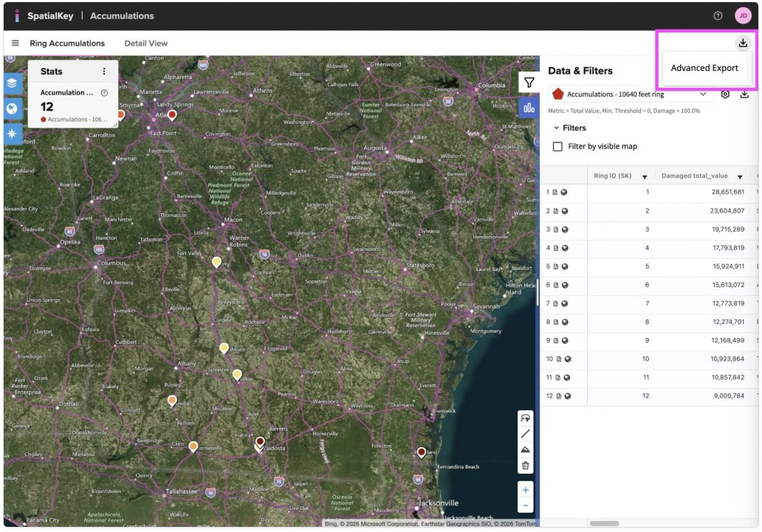The width and height of the screenshot is (762, 532).
Task: Open the hamburger navigation menu
Action: (x=16, y=43)
